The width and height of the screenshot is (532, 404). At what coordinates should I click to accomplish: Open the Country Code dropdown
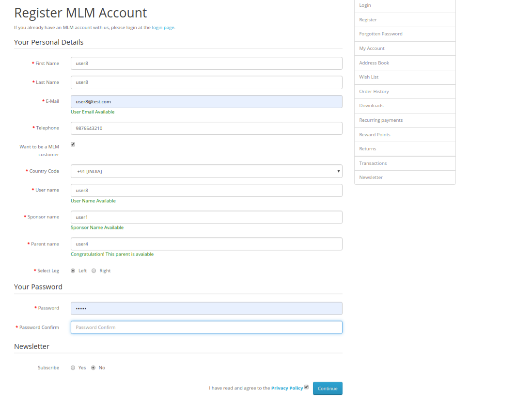tap(206, 171)
